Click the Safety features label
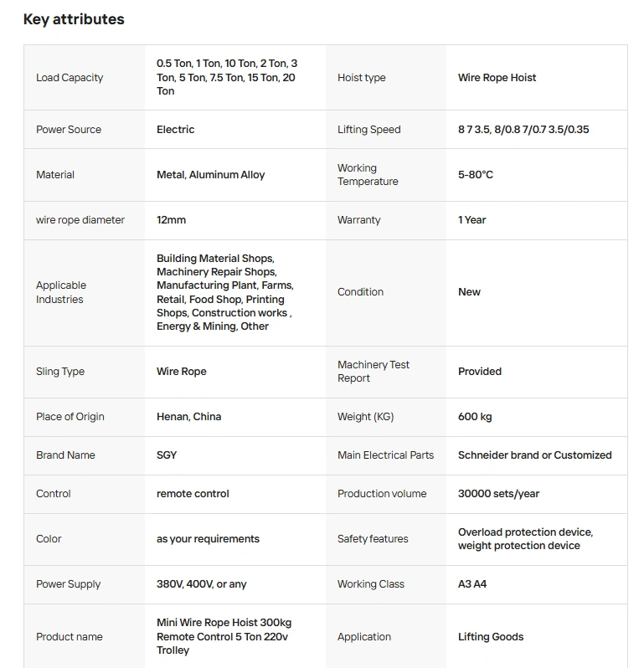 click(x=373, y=539)
